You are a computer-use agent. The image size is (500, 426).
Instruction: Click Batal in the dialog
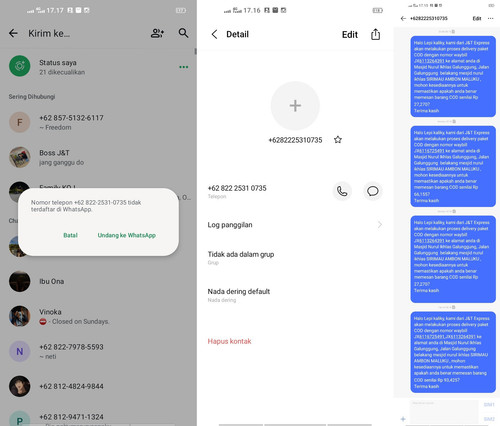tap(70, 235)
